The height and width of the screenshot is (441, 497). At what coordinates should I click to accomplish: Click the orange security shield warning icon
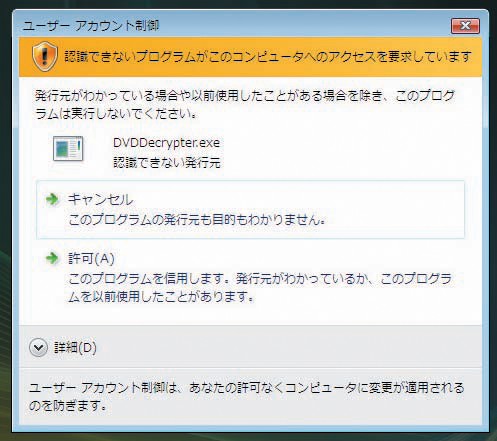(45, 56)
